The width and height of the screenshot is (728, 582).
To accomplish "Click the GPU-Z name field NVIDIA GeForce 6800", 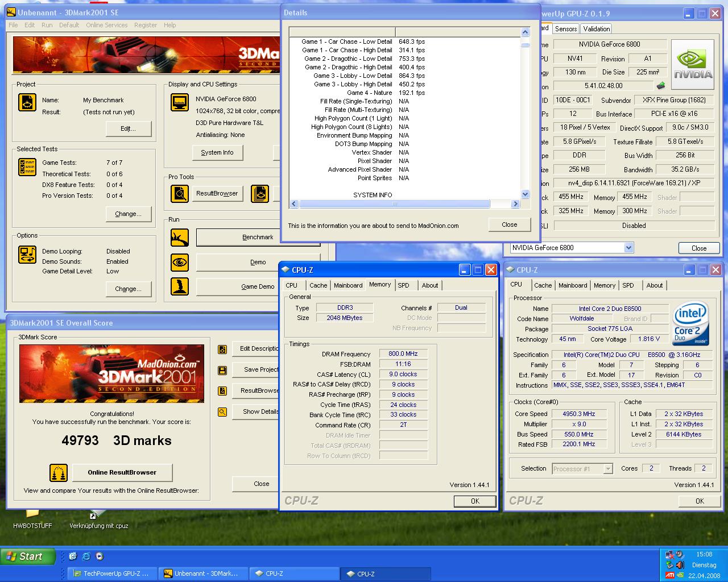I will 610,44.
